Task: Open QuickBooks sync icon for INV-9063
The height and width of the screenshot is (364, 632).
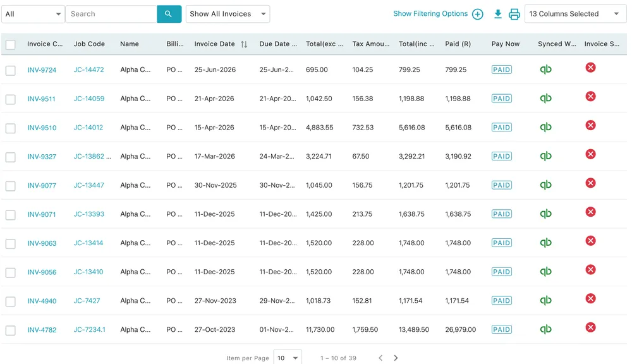Action: click(546, 243)
